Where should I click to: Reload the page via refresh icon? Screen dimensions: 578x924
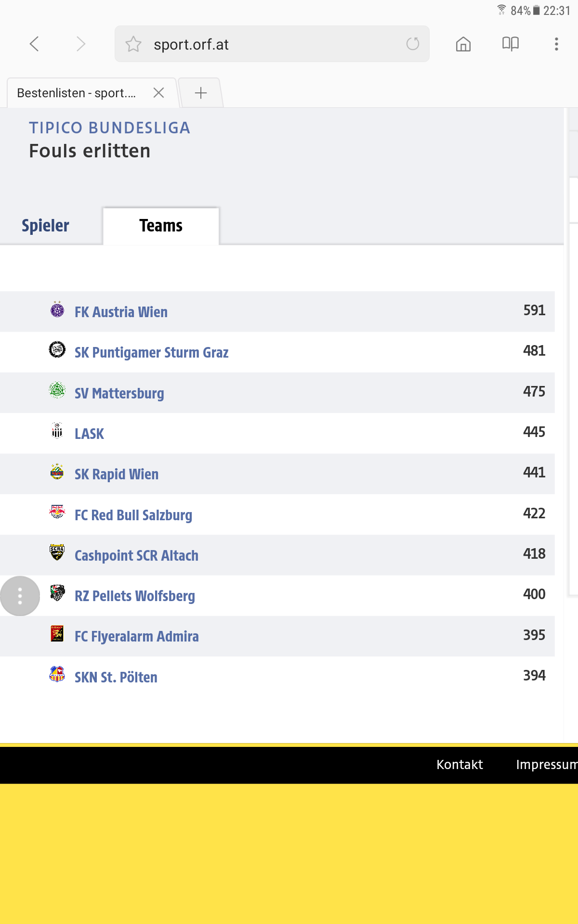tap(413, 44)
